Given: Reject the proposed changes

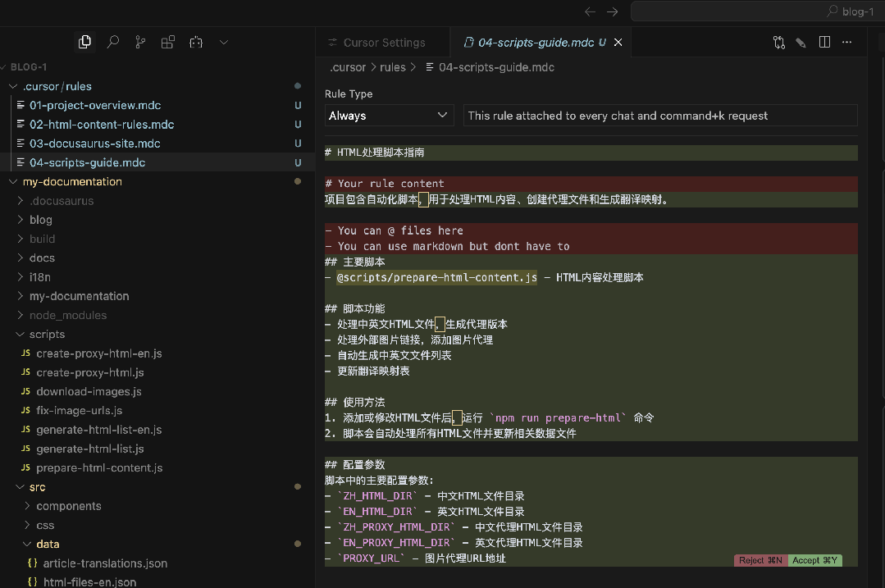Looking at the screenshot, I should pyautogui.click(x=760, y=560).
